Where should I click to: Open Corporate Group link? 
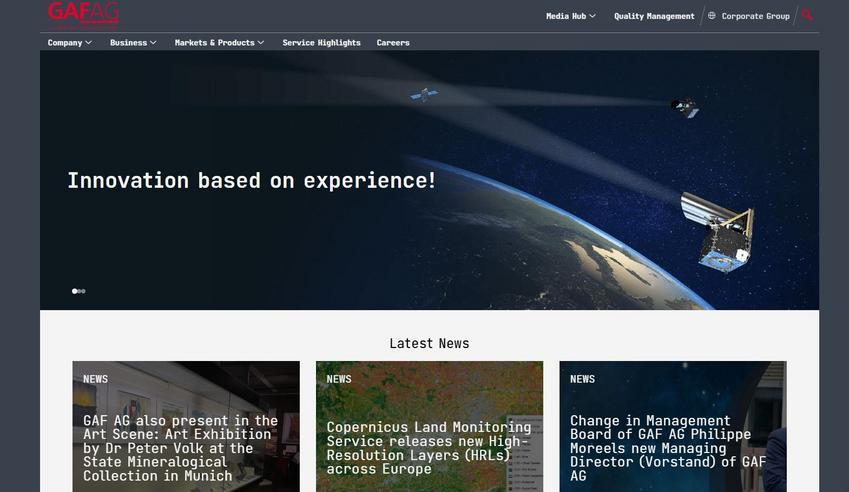tap(755, 16)
